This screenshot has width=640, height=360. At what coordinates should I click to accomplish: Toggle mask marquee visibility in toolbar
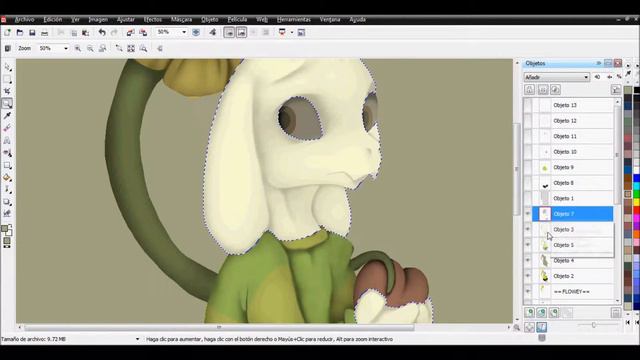[x=229, y=32]
